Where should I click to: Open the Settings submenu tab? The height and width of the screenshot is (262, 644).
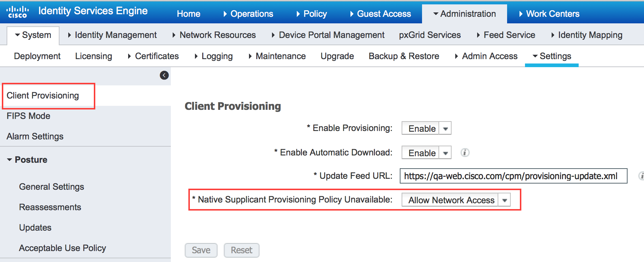pos(552,56)
